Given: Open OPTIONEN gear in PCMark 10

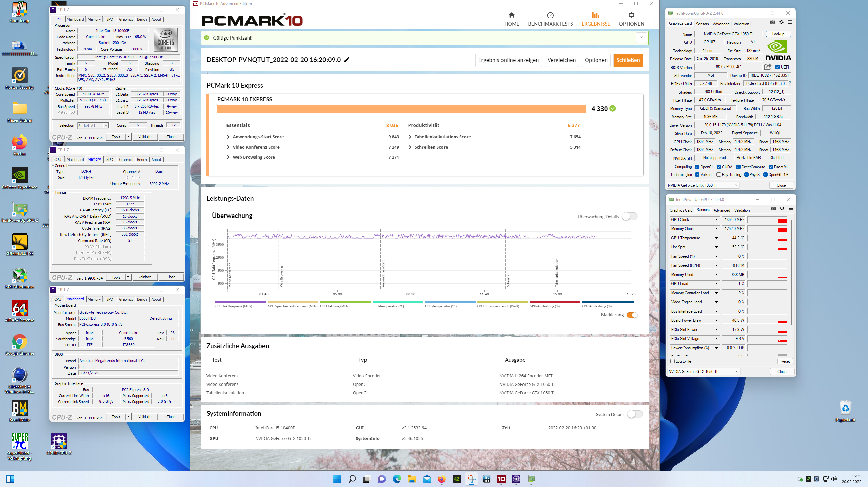Looking at the screenshot, I should (x=631, y=19).
